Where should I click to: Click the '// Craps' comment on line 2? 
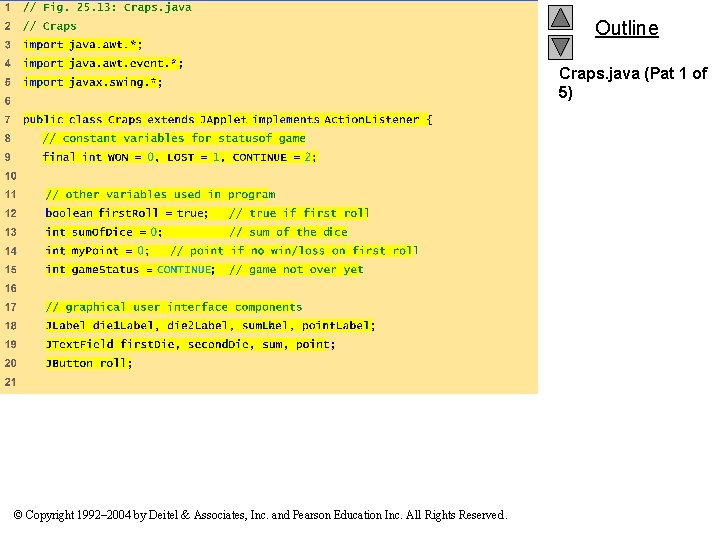pos(50,26)
